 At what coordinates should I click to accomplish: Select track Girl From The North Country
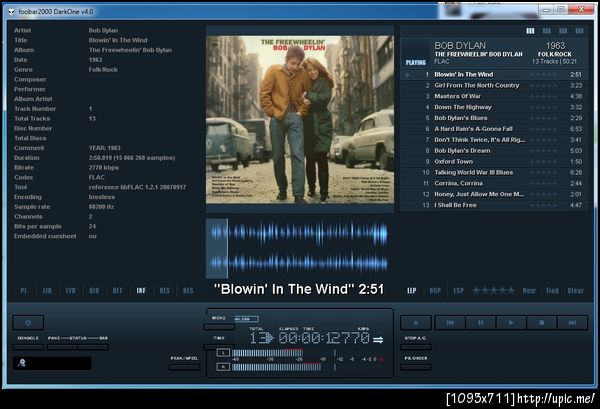click(494, 86)
